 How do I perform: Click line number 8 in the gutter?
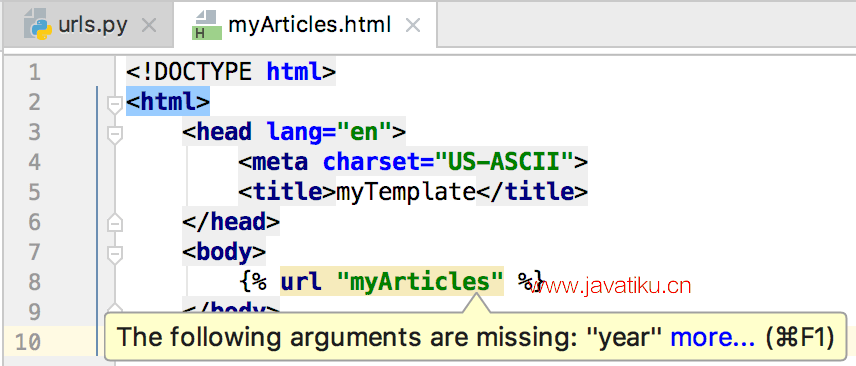point(34,282)
